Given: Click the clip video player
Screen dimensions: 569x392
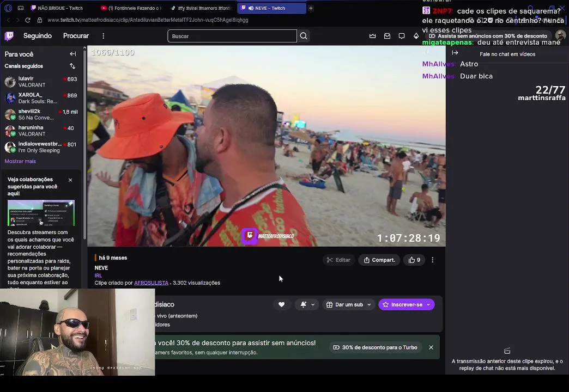Looking at the screenshot, I should [x=267, y=146].
